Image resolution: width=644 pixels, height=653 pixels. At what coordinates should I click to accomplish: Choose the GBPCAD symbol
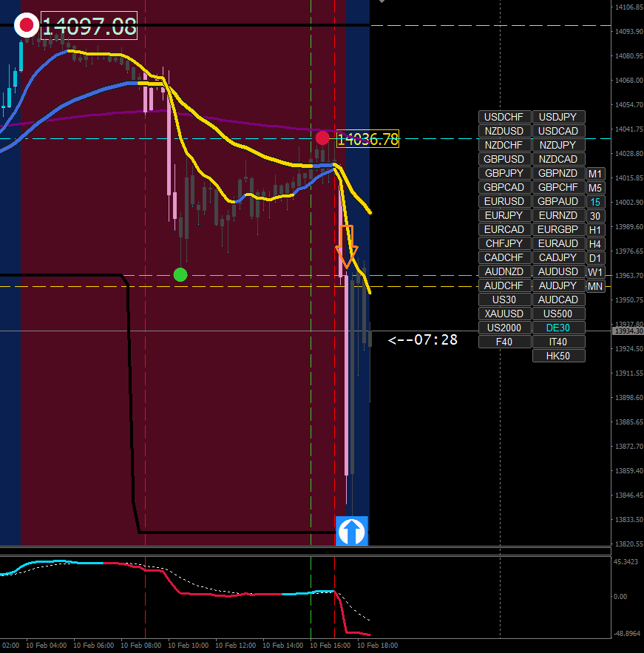(504, 187)
